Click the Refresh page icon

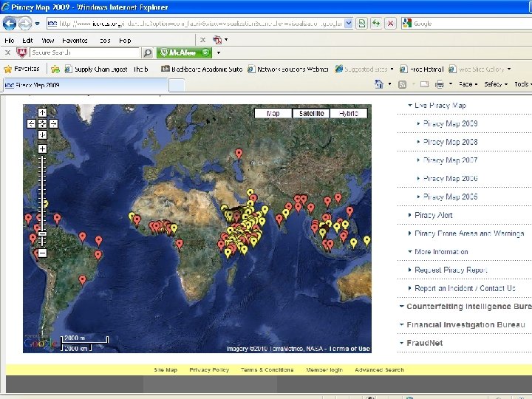[376, 24]
